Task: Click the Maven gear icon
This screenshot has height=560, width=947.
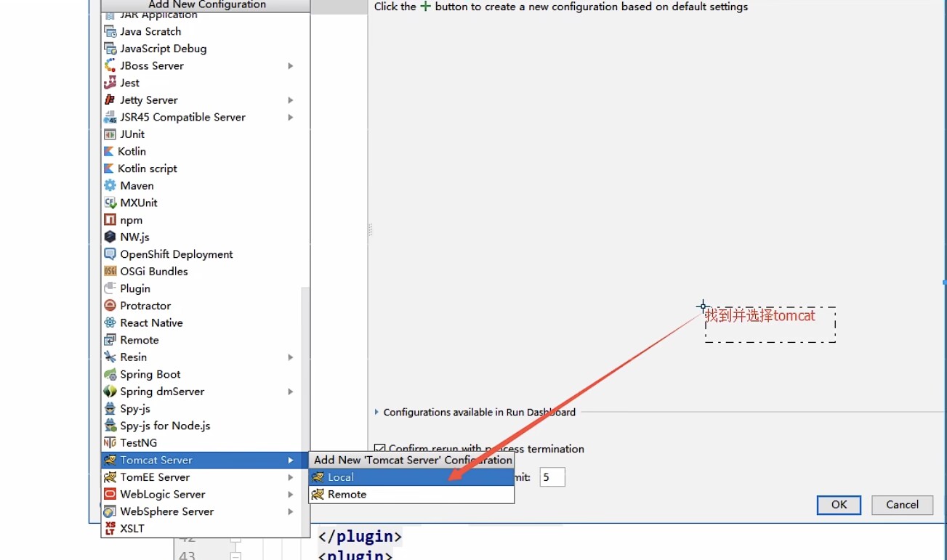Action: pyautogui.click(x=110, y=185)
